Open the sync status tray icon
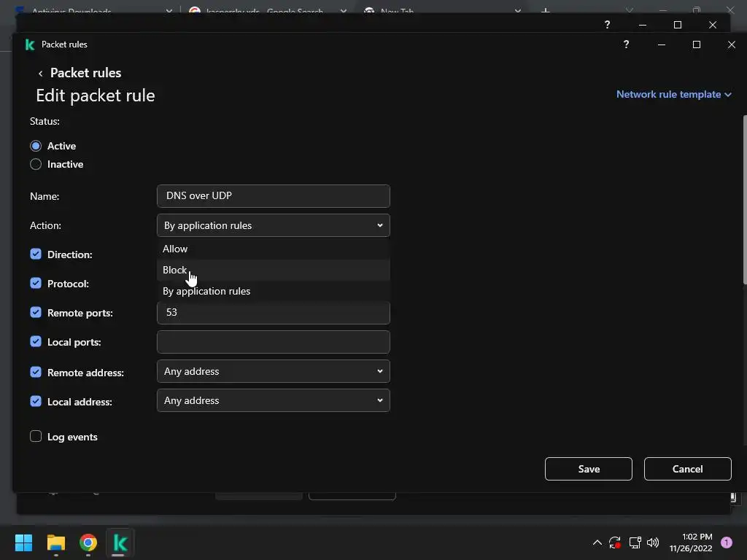 (615, 542)
